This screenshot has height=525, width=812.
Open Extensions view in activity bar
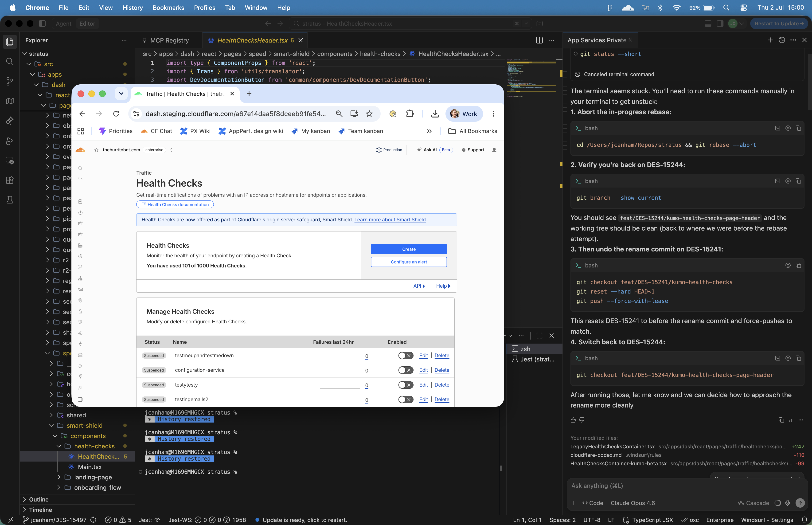(x=10, y=180)
